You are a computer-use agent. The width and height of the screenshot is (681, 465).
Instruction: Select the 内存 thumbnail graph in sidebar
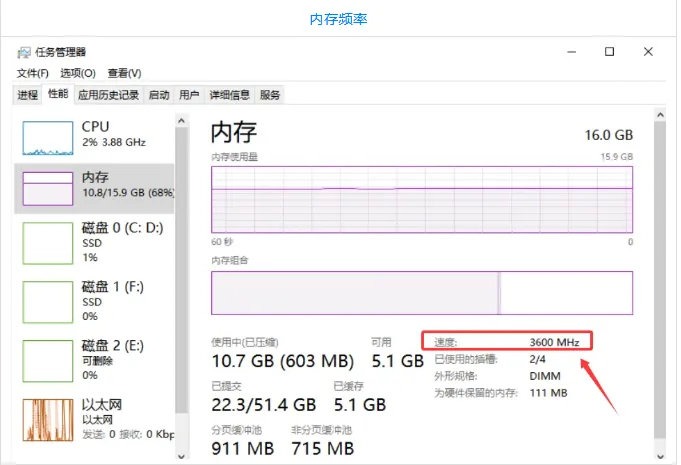point(49,187)
